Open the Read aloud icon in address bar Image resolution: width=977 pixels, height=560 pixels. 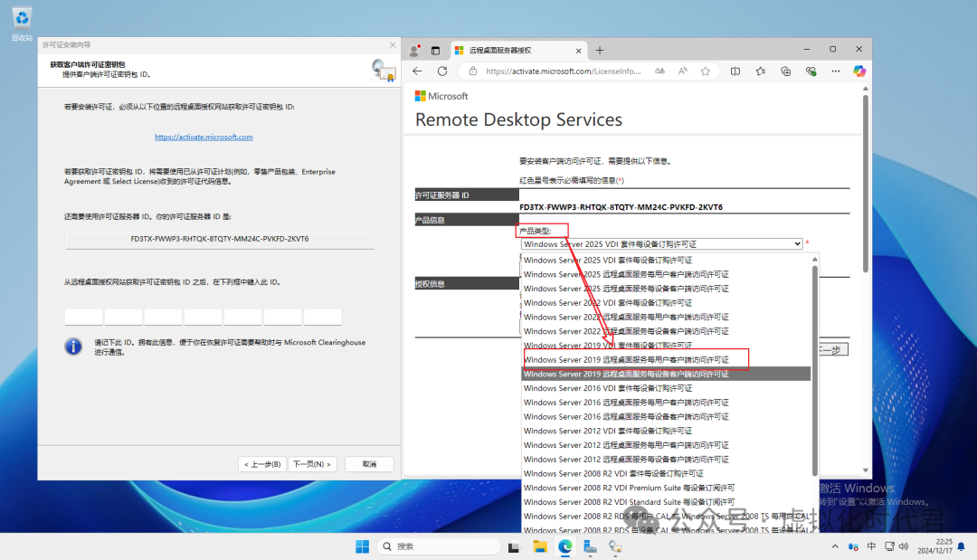coord(682,71)
